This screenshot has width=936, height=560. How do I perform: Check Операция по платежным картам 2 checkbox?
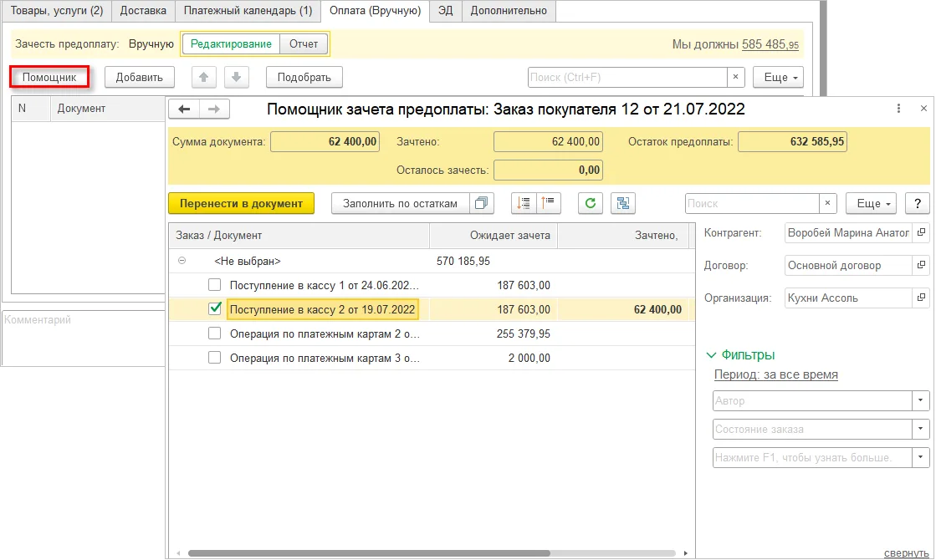[214, 333]
